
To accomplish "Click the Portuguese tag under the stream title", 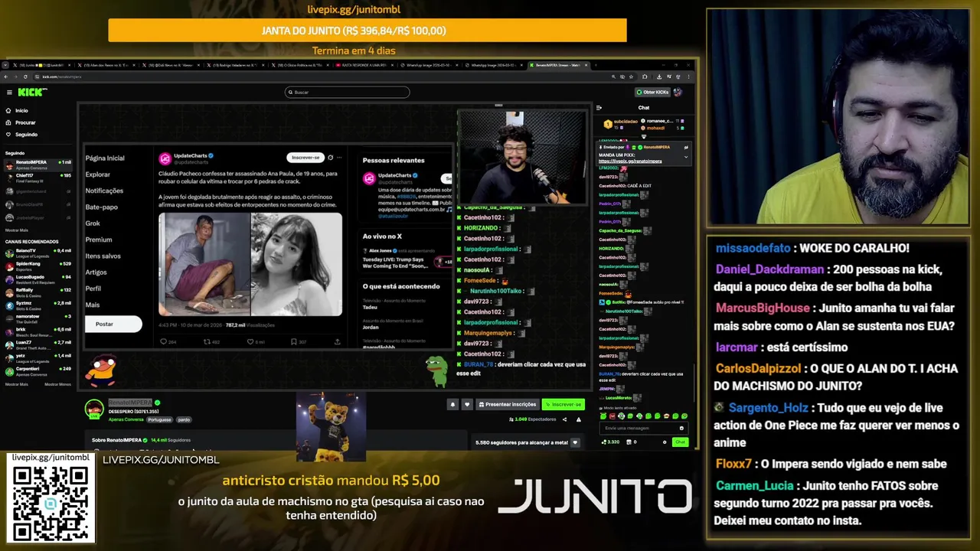I will tap(160, 419).
